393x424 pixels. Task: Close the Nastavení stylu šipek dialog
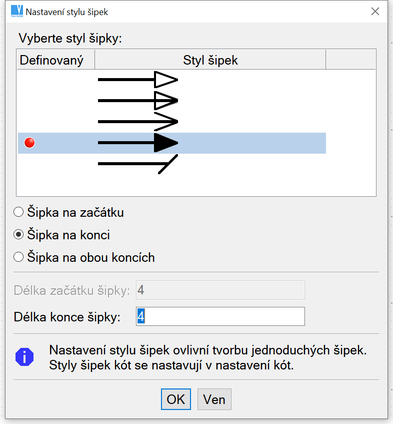tap(375, 11)
